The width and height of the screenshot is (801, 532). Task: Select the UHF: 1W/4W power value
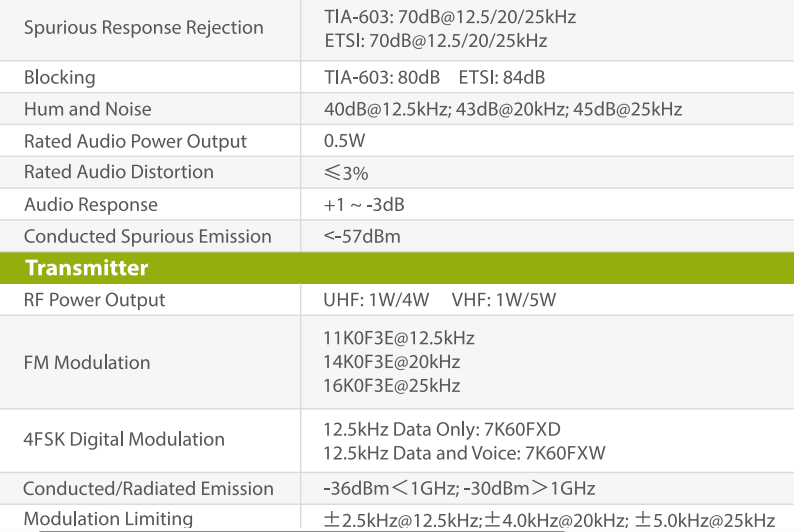click(376, 300)
